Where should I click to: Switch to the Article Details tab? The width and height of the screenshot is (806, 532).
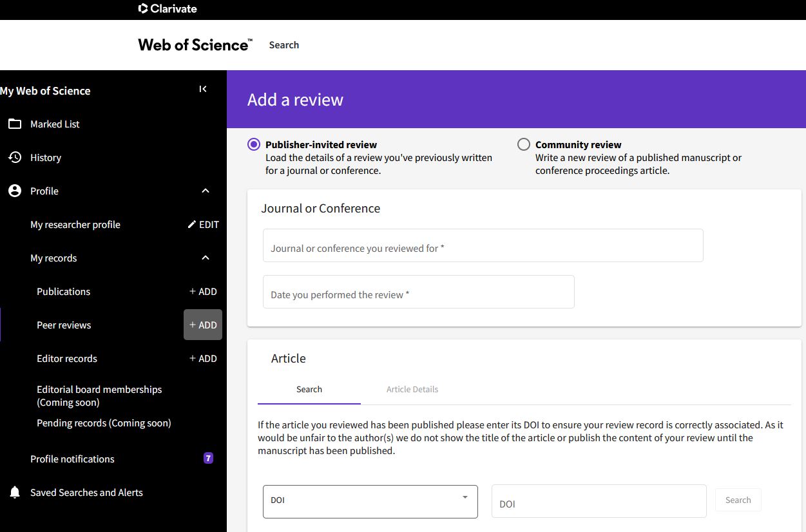[x=412, y=389]
